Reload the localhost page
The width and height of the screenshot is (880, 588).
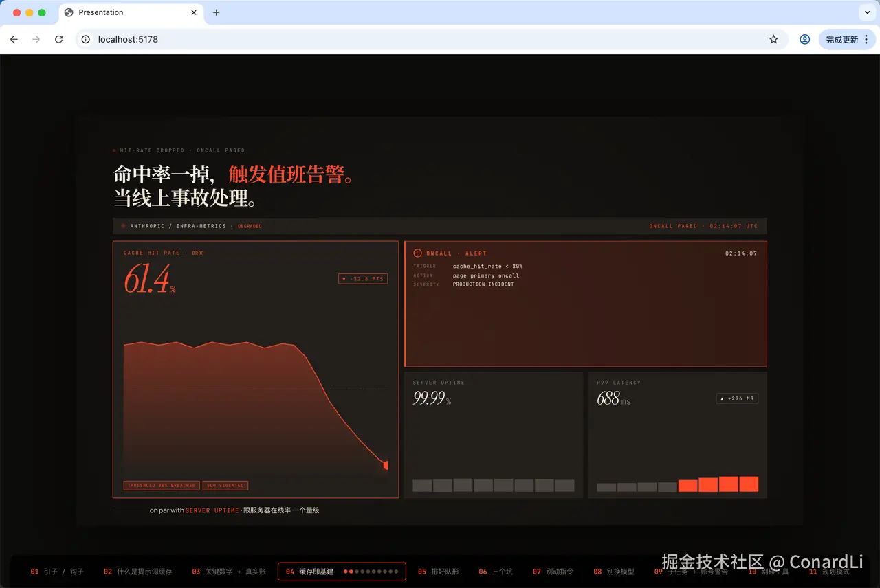click(x=59, y=40)
